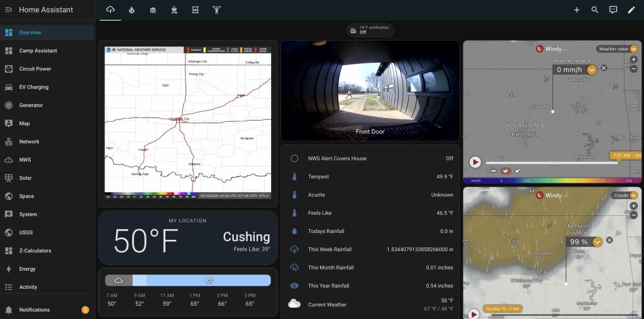
Task: Open the Notifications panel
Action: click(x=34, y=310)
